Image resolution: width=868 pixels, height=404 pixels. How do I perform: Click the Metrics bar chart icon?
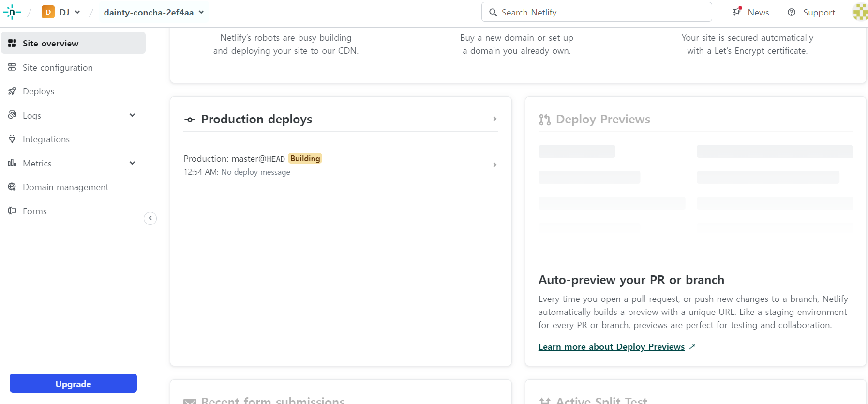12,163
